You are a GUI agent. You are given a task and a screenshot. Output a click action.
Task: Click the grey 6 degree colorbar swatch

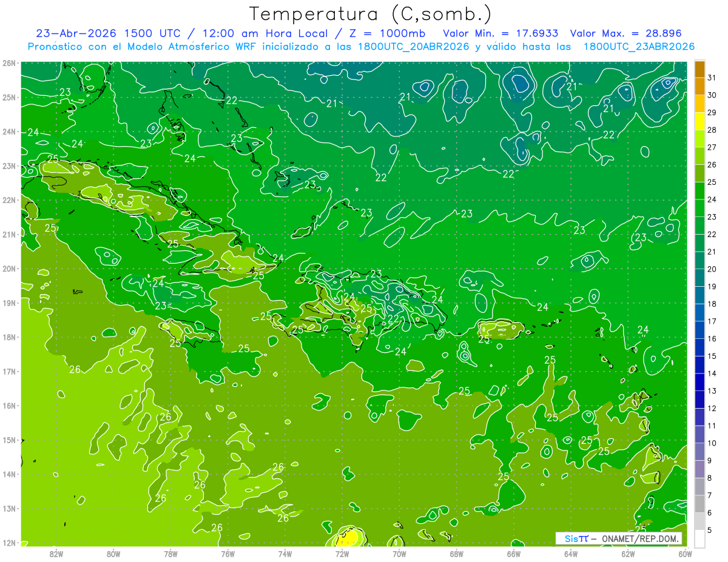click(699, 504)
